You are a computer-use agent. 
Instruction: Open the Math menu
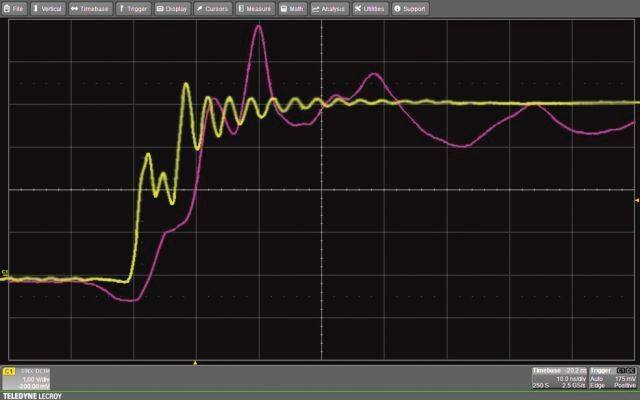click(293, 9)
